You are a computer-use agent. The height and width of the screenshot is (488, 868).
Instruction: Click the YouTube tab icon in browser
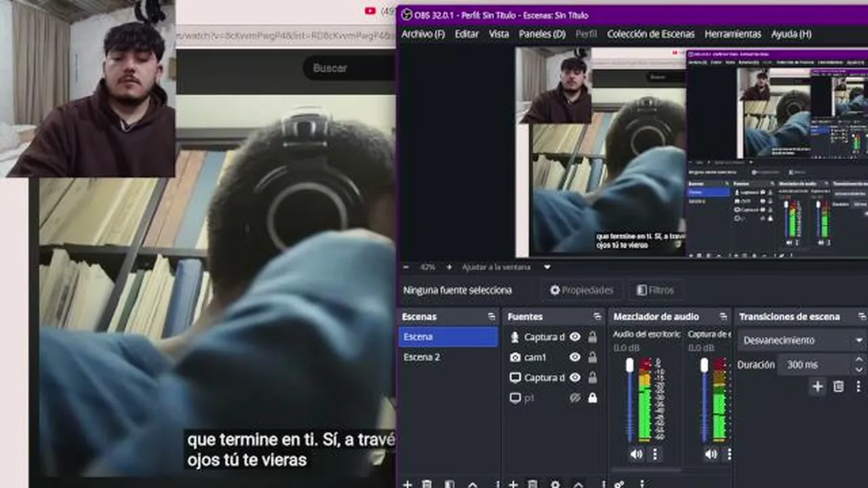click(370, 10)
